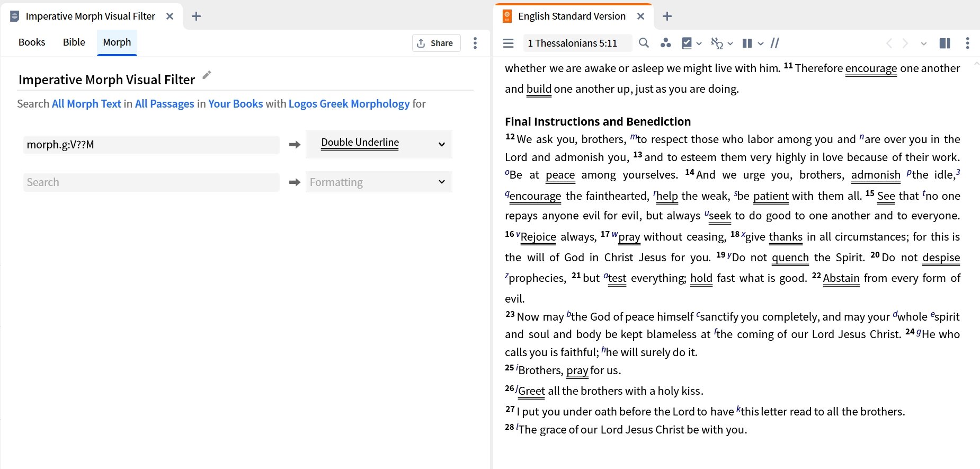The width and height of the screenshot is (980, 469).
Task: Expand the multiple resources column dropdown arrow
Action: click(761, 43)
